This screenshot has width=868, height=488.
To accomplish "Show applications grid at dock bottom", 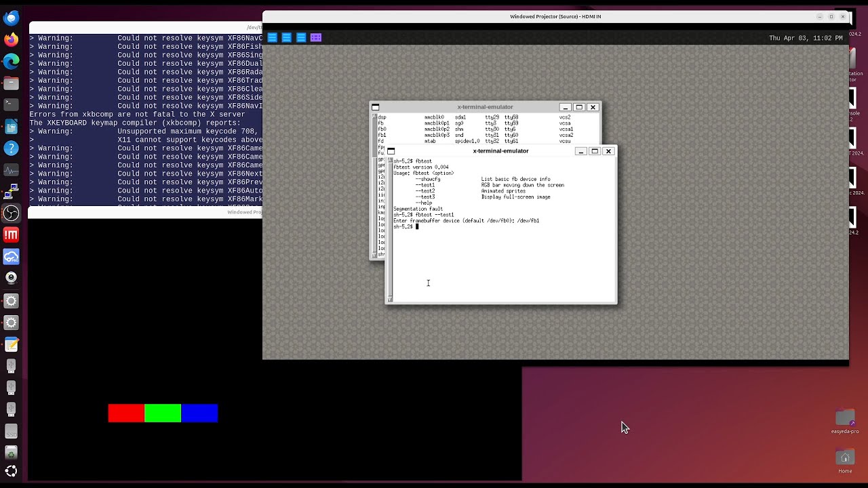I will pos(11,472).
